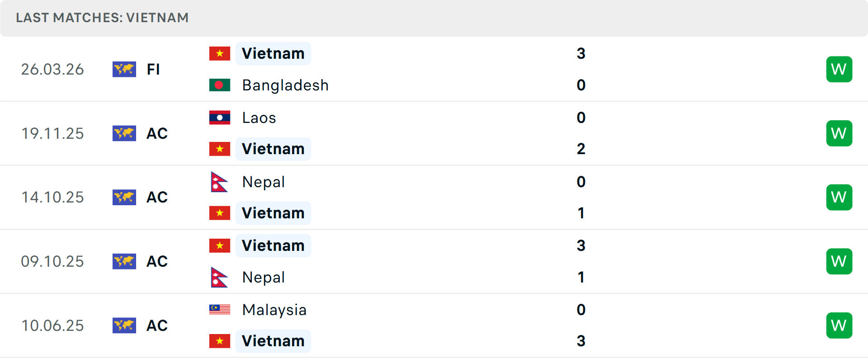
Task: Open the Bangladesh team link
Action: [285, 85]
